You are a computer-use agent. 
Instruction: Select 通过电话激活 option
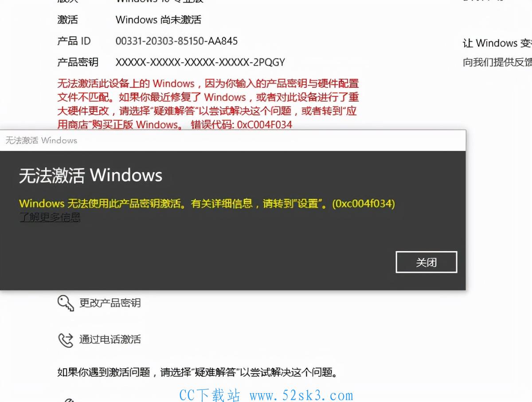pyautogui.click(x=110, y=340)
